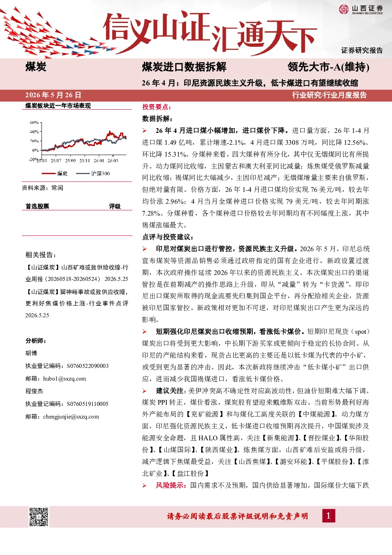Click the QR code in the footer
This screenshot has height=555, width=392.
[39, 517]
